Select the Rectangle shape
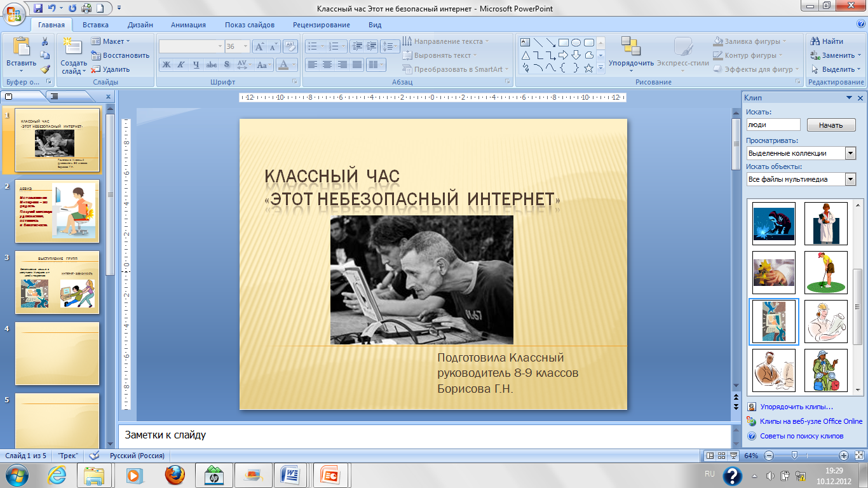 click(x=564, y=43)
